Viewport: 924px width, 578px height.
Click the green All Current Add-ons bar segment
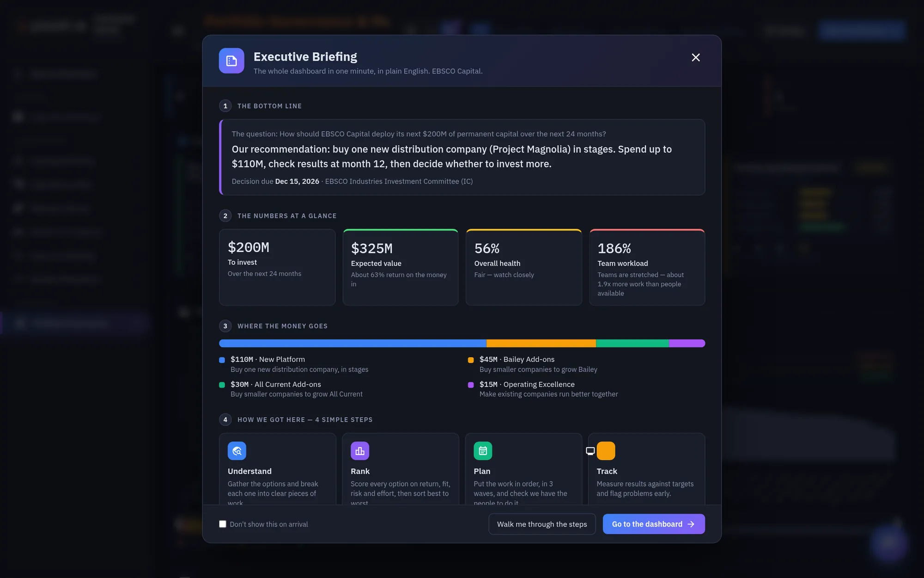[x=632, y=343]
